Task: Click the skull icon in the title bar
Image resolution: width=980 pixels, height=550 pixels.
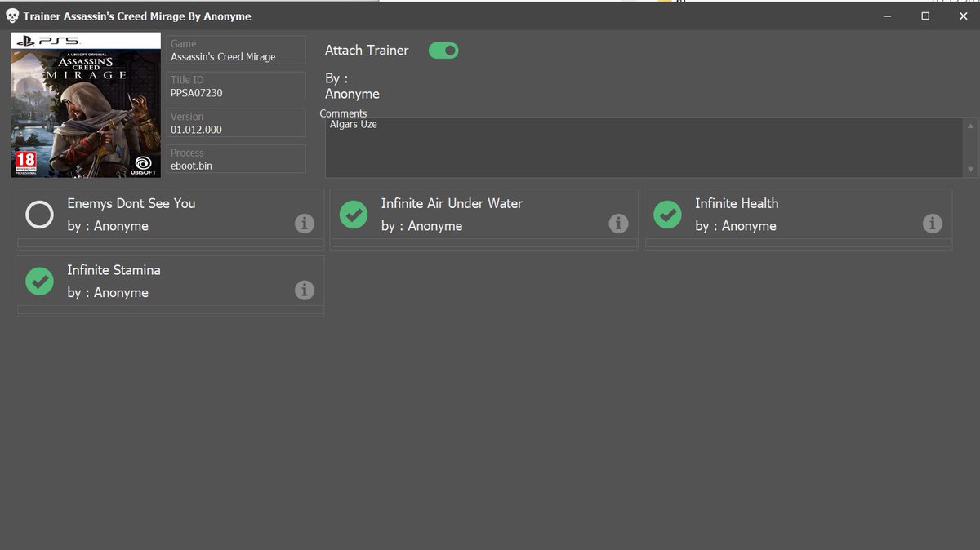Action: click(x=12, y=16)
